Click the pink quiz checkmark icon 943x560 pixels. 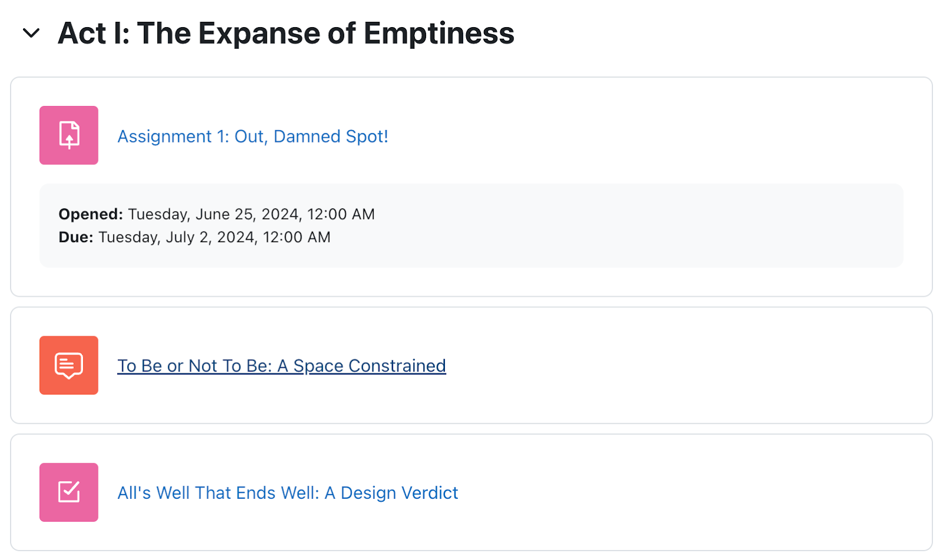pyautogui.click(x=69, y=492)
